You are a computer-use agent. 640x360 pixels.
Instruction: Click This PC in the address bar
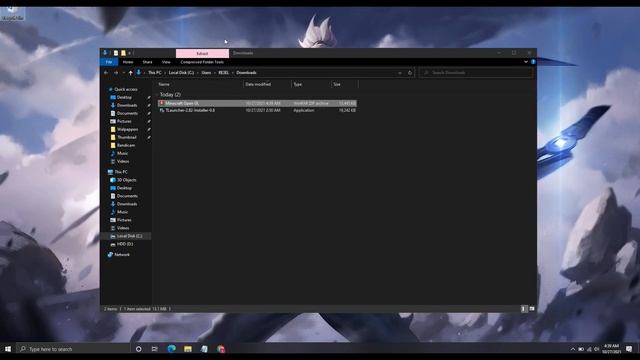155,73
